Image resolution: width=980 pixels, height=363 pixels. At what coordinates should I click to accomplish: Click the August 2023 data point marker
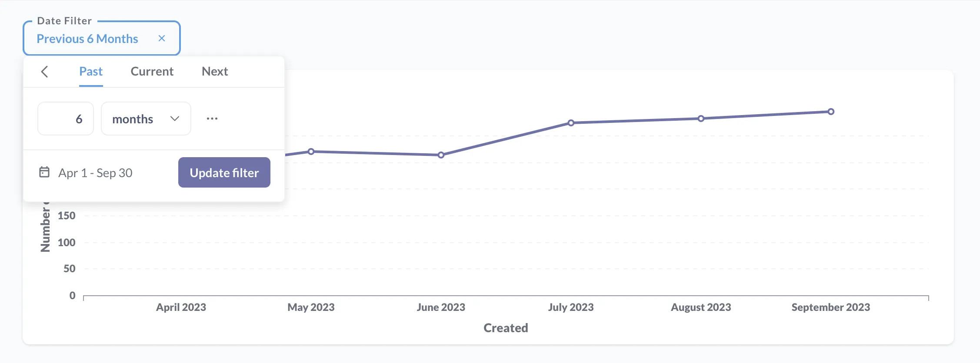(x=701, y=118)
